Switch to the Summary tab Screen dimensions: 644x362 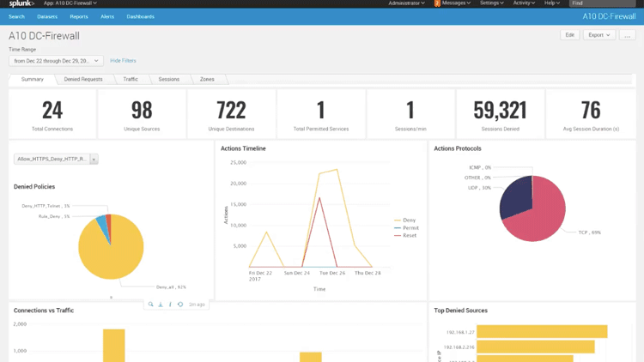(33, 79)
